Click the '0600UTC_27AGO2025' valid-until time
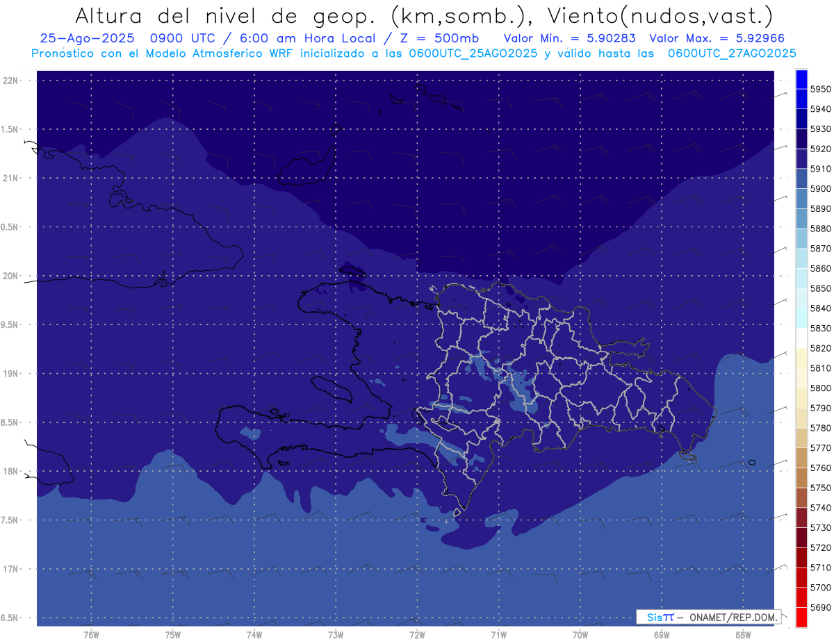Viewport: 834px width, 644px height. coord(732,53)
